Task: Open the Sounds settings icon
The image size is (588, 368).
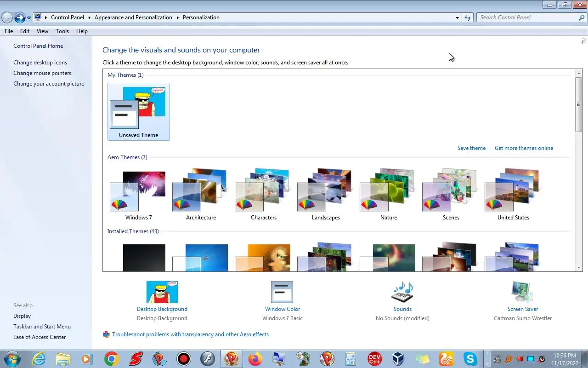Action: point(402,292)
